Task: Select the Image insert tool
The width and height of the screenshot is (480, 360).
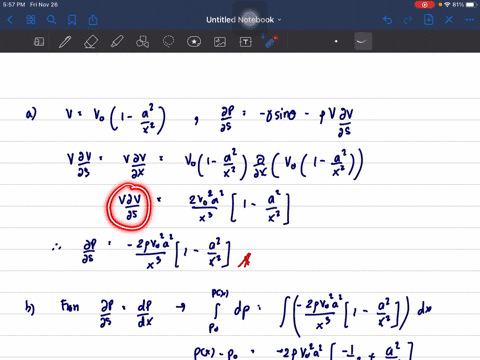Action: [x=220, y=42]
